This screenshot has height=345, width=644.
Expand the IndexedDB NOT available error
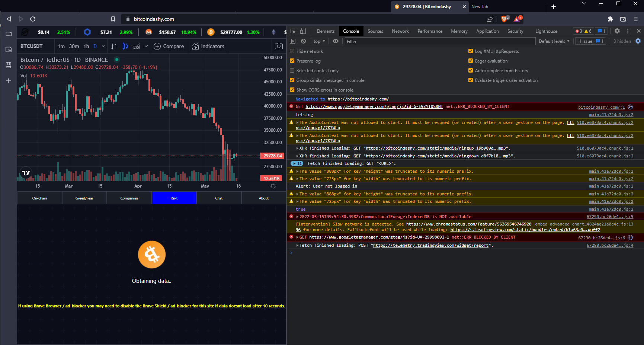tap(297, 217)
